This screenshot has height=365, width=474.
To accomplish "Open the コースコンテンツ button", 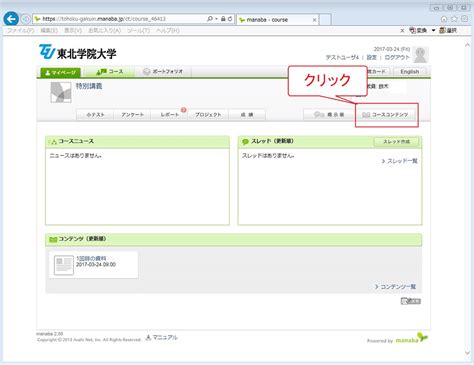I will tap(386, 114).
